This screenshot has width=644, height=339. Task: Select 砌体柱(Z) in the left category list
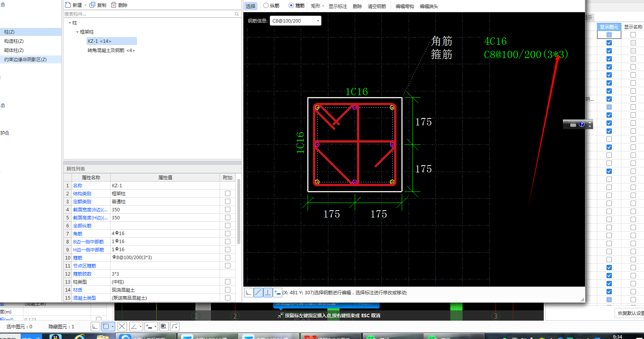pos(31,50)
